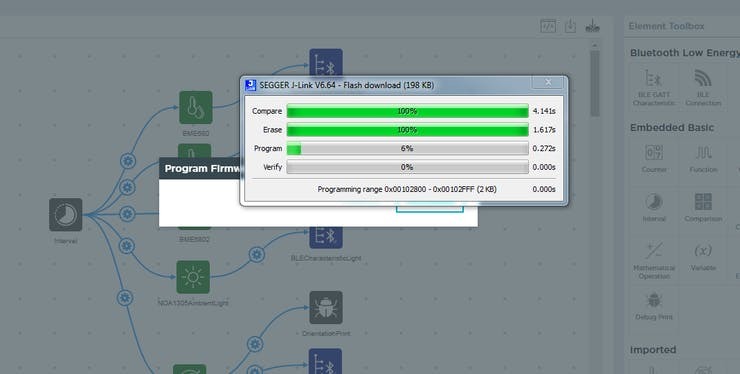Pick BLE Connection element from toolbox

point(703,87)
